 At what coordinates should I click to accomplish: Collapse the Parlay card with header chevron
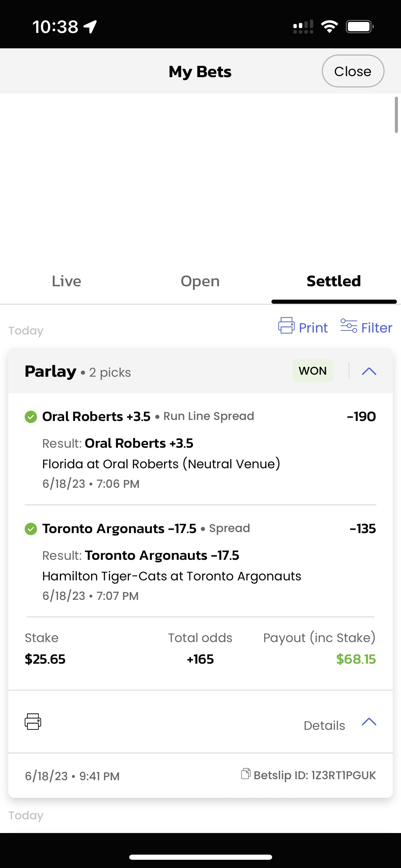click(369, 371)
